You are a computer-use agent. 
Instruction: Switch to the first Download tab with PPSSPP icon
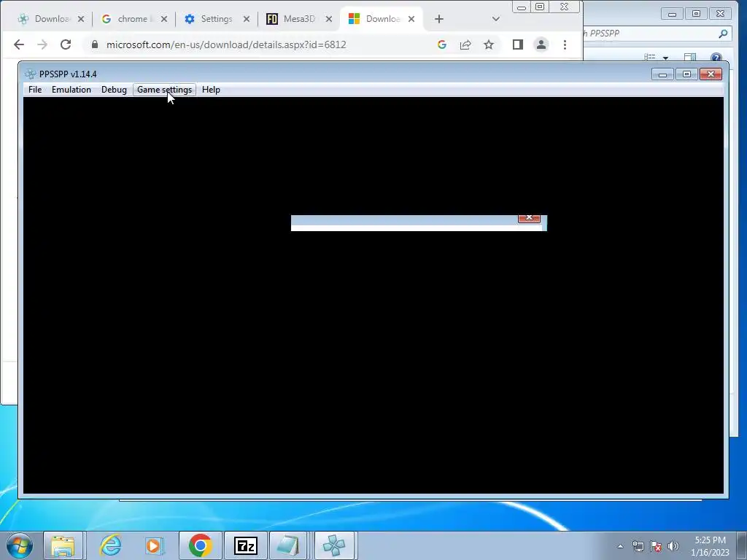point(51,19)
